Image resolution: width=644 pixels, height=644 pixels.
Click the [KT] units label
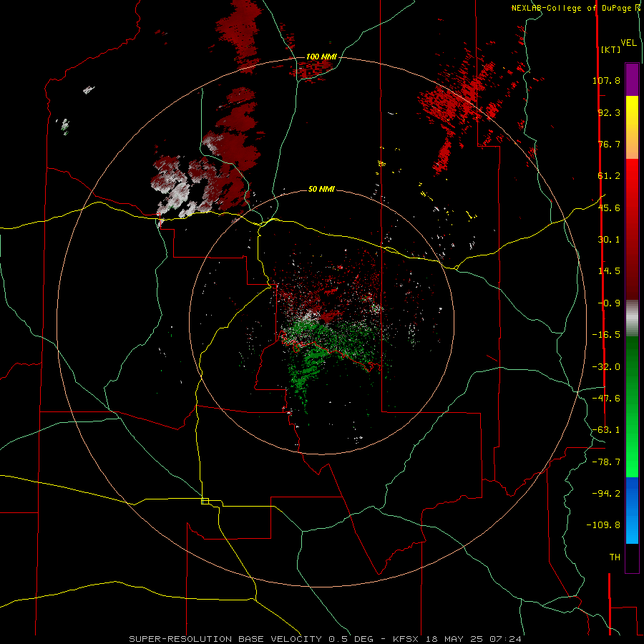point(611,49)
